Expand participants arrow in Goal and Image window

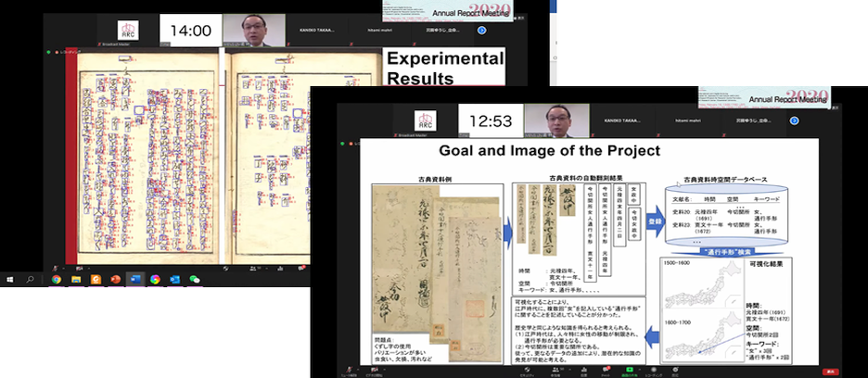pos(570,369)
